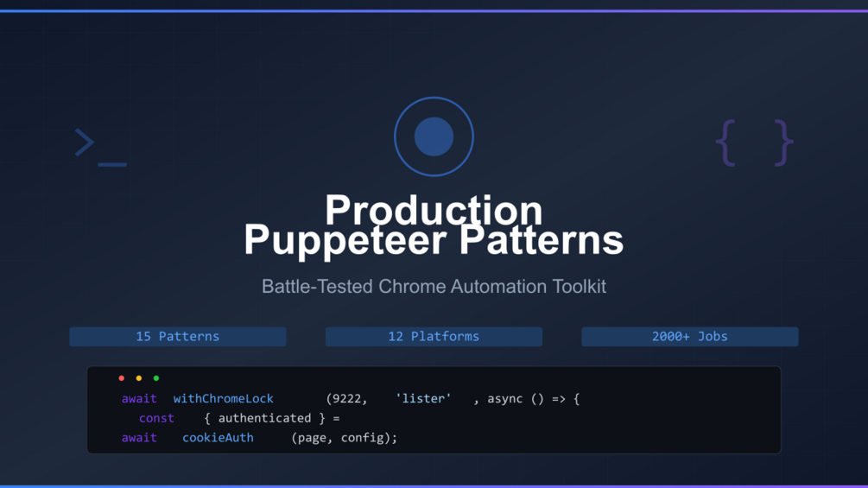Click the yellow window dot

[139, 378]
